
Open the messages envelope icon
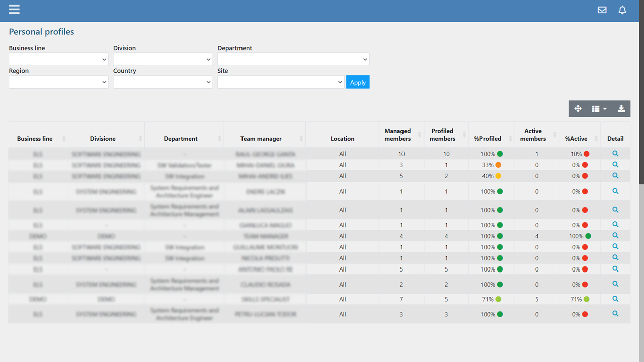pos(602,10)
